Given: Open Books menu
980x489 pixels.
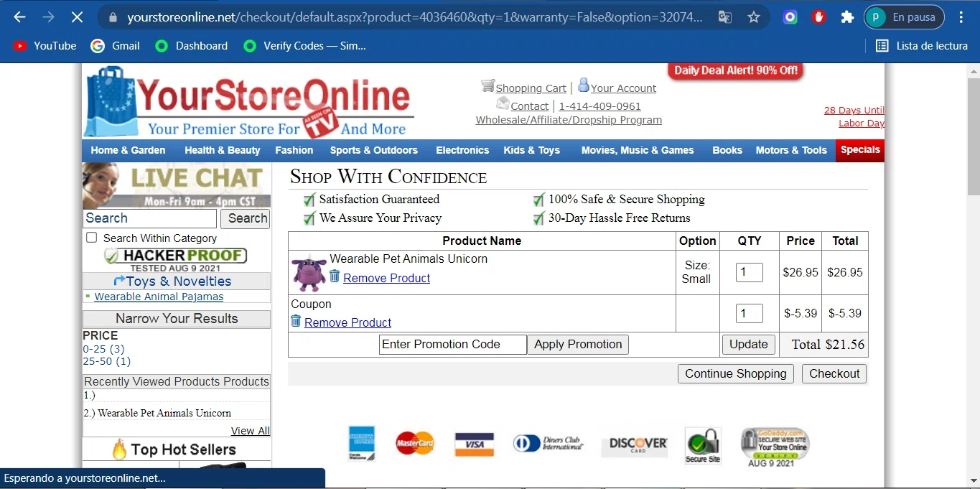Looking at the screenshot, I should [x=727, y=150].
